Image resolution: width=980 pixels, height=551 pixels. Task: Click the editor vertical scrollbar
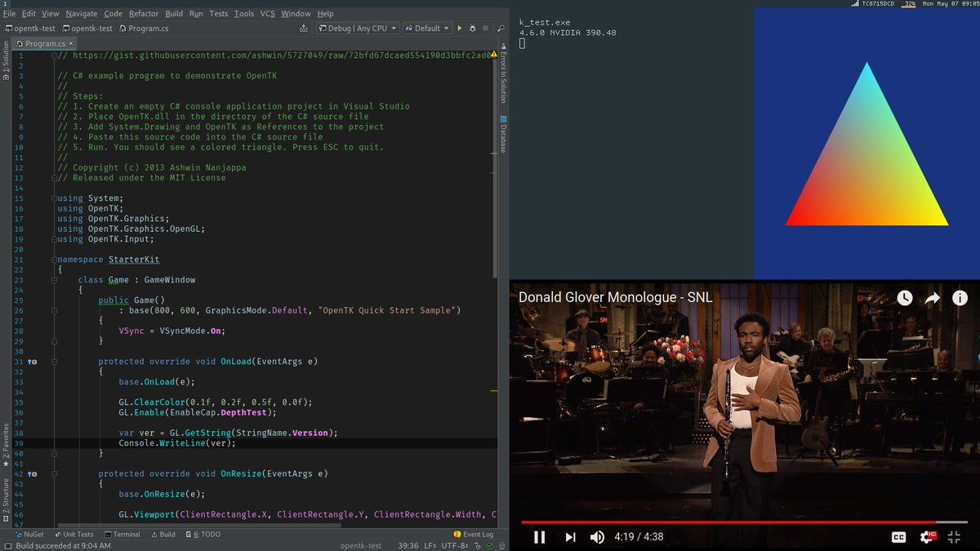point(493,167)
